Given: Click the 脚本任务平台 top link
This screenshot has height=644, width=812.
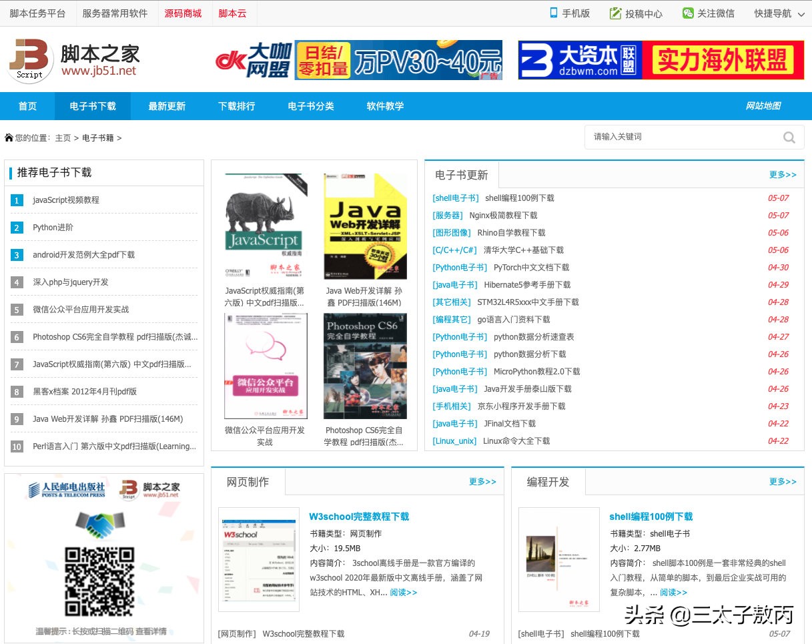Looking at the screenshot, I should coord(37,13).
